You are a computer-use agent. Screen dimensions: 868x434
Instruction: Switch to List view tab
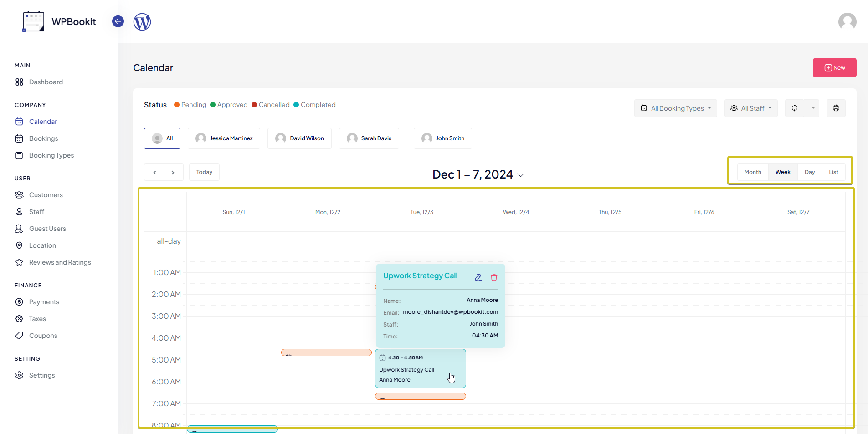[x=833, y=172]
